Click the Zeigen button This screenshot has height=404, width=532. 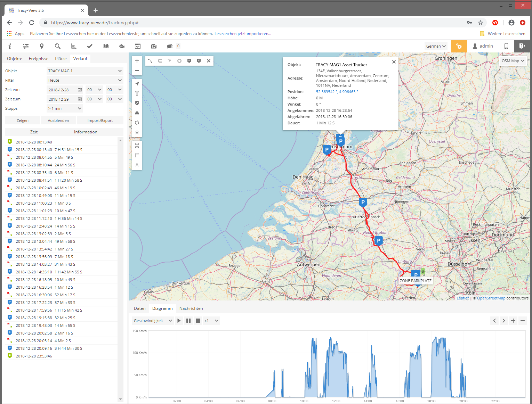tap(23, 121)
